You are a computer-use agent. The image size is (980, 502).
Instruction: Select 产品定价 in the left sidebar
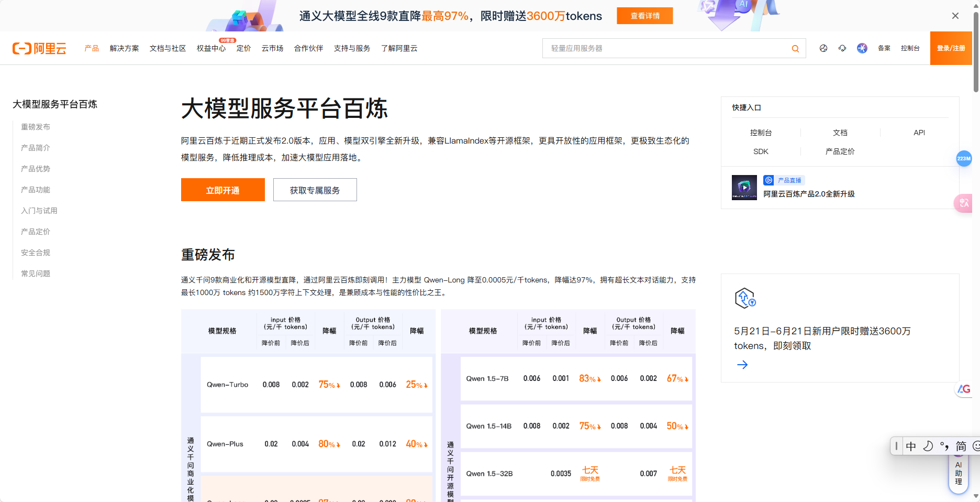tap(35, 231)
